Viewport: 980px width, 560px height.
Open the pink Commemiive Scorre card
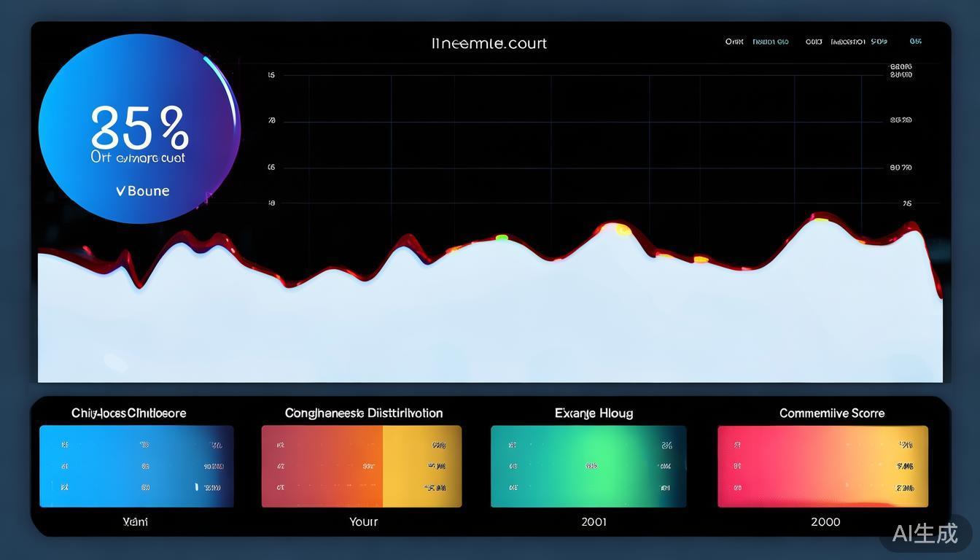pyautogui.click(x=822, y=466)
